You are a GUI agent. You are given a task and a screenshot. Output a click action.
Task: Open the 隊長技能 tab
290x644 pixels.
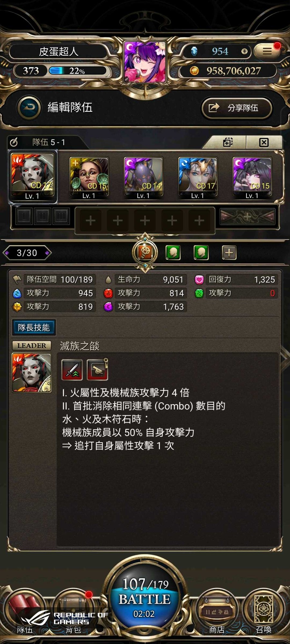[34, 327]
